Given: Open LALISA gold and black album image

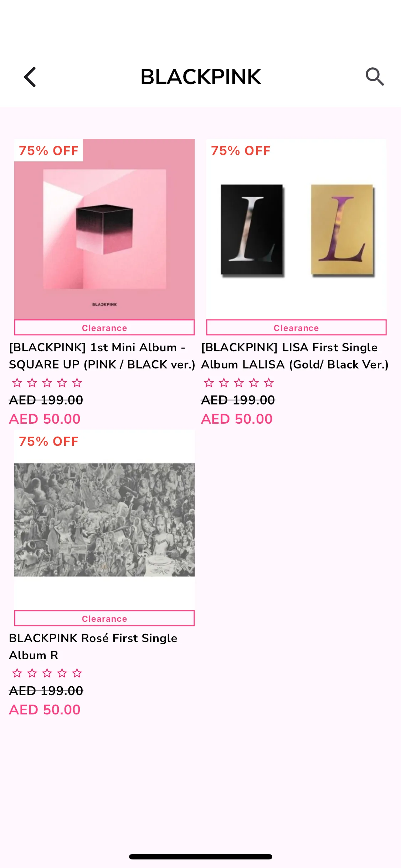Looking at the screenshot, I should coord(296,229).
